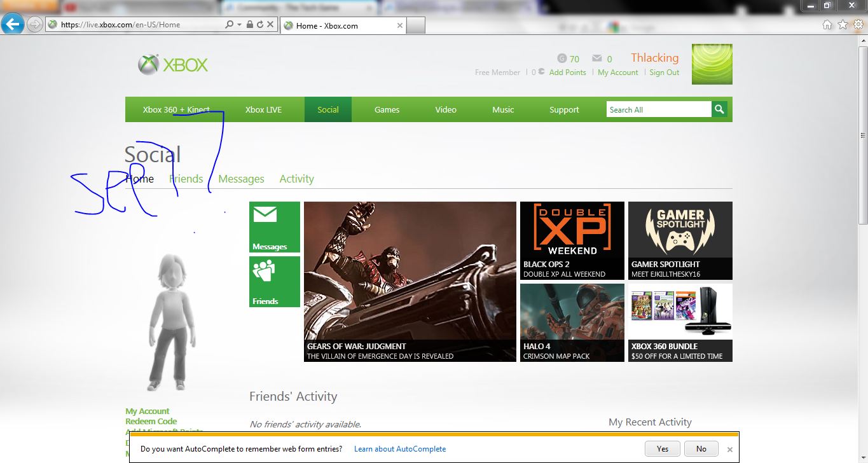868x463 pixels.
Task: Click the browser Home house icon
Action: [x=827, y=25]
